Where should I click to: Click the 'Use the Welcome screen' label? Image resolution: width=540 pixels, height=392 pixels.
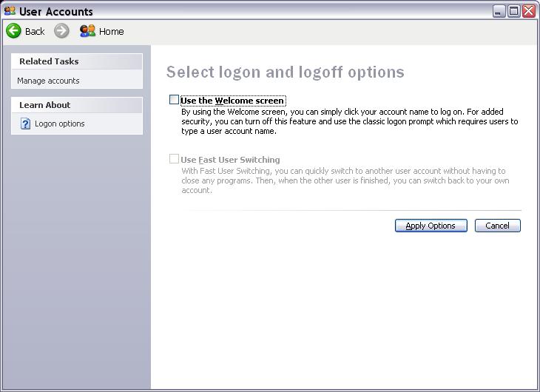point(232,101)
